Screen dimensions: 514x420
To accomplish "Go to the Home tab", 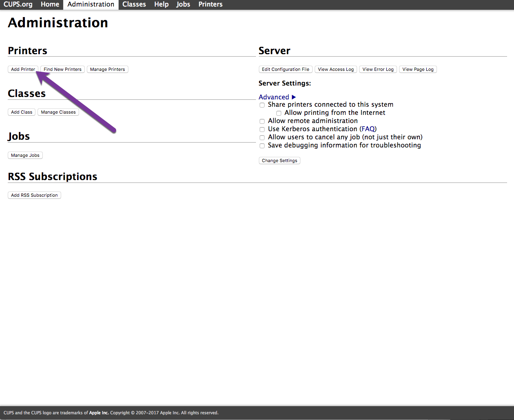I will (50, 4).
